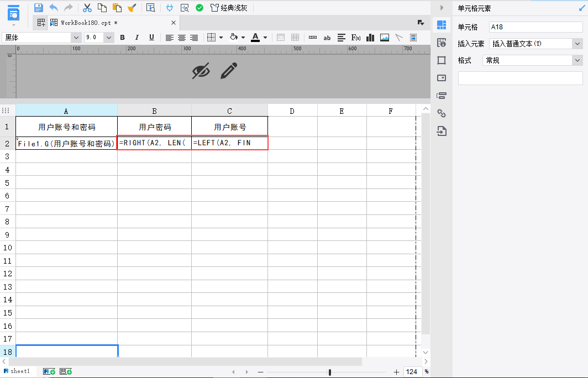Image resolution: width=588 pixels, height=378 pixels.
Task: Open the find and replace text tool
Action: point(151,8)
